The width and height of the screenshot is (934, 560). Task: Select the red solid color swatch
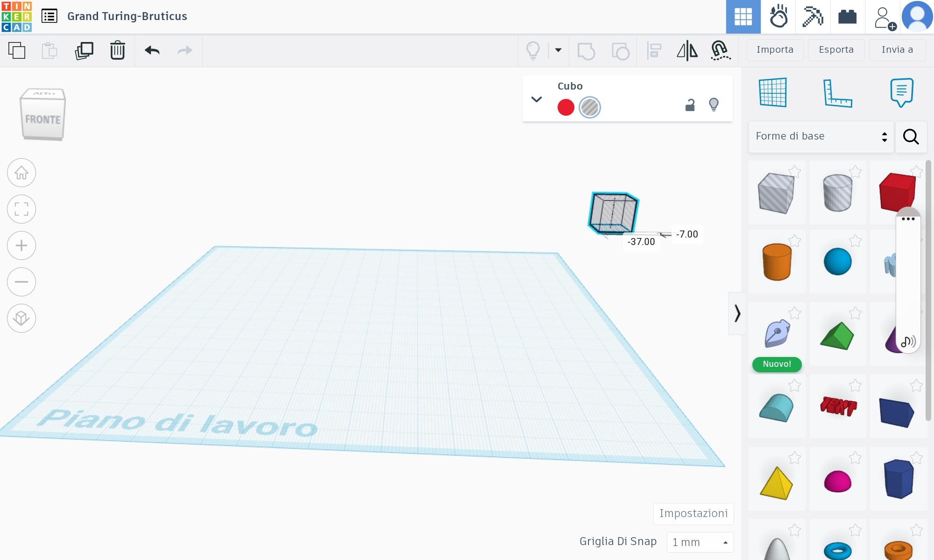[x=565, y=107]
